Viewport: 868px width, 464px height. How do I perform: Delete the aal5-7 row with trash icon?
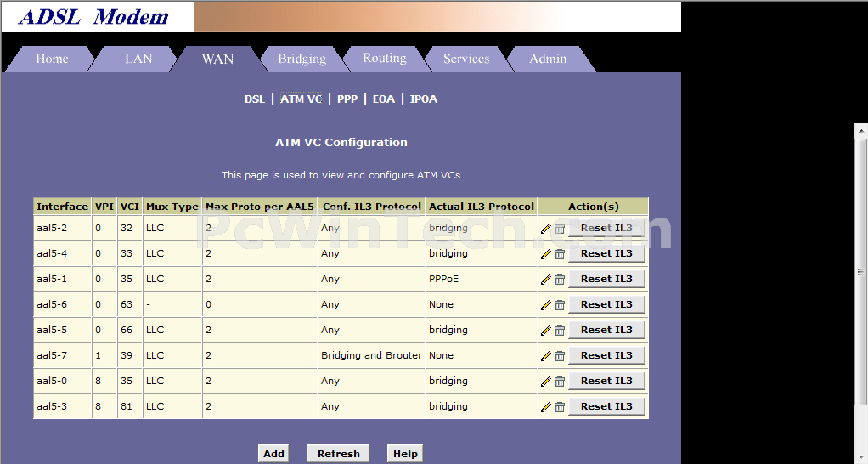[560, 356]
